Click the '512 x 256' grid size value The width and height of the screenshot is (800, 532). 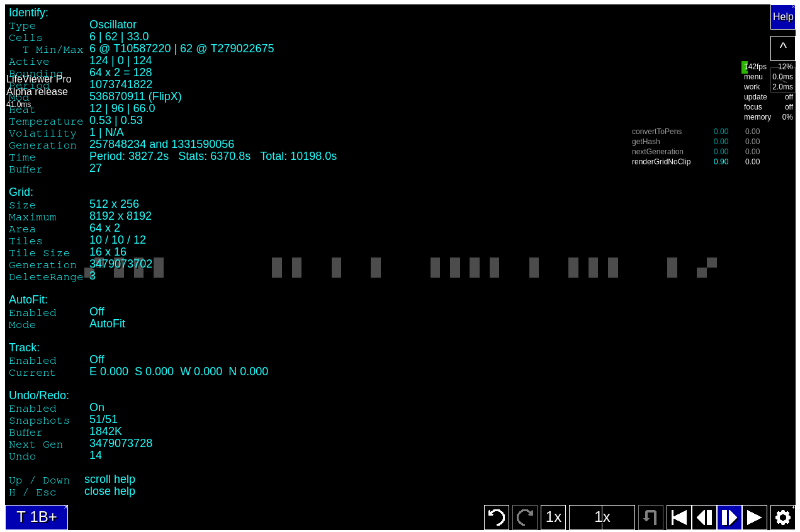(114, 204)
